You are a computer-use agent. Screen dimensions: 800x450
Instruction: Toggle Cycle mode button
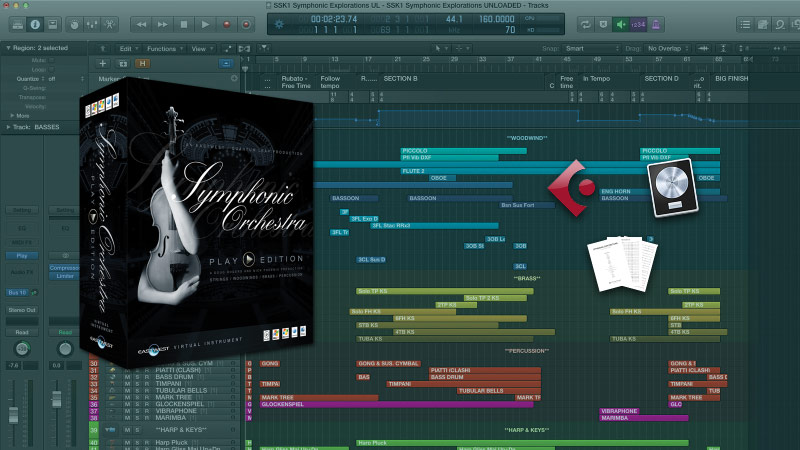tap(586, 24)
